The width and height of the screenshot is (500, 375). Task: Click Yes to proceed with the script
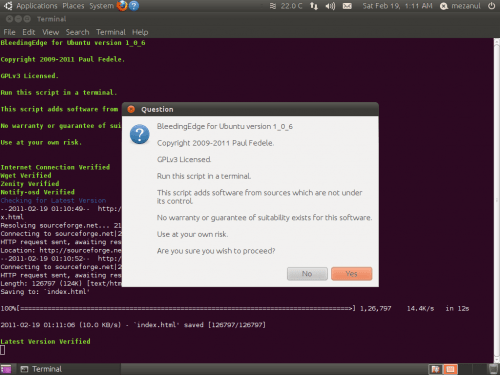click(351, 274)
